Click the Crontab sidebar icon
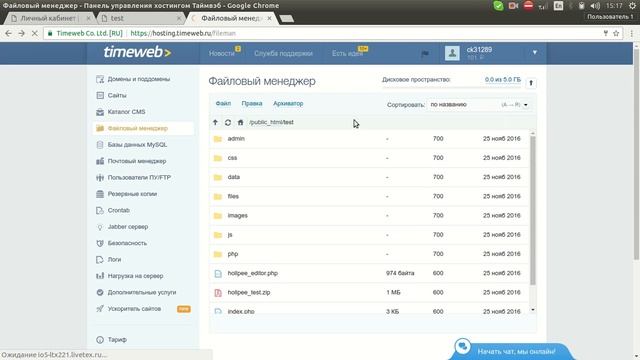Screen dimensions: 640x360 (100, 211)
